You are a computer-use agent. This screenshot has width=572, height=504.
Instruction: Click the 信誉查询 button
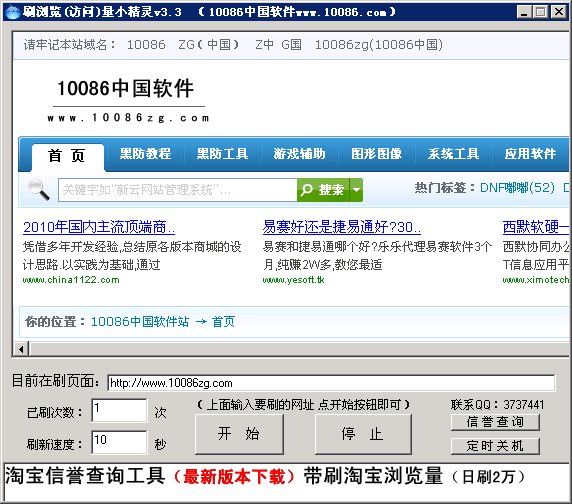tap(495, 422)
